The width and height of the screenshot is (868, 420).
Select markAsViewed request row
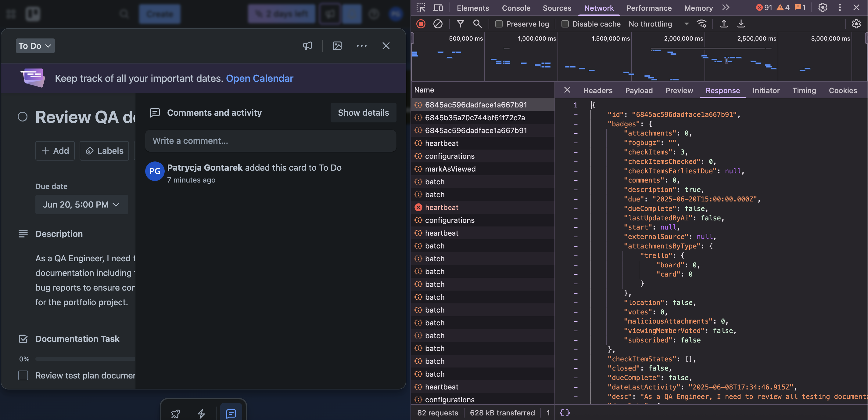click(x=482, y=169)
